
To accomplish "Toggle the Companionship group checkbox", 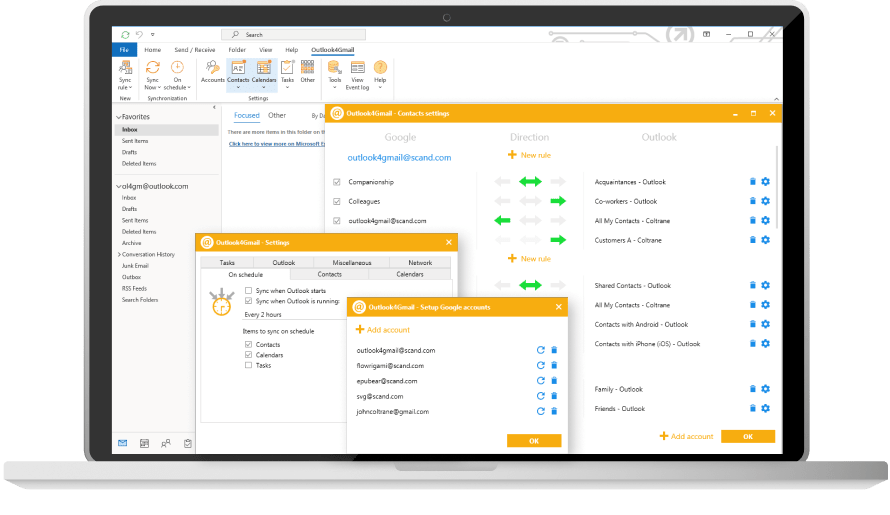I will pos(337,182).
